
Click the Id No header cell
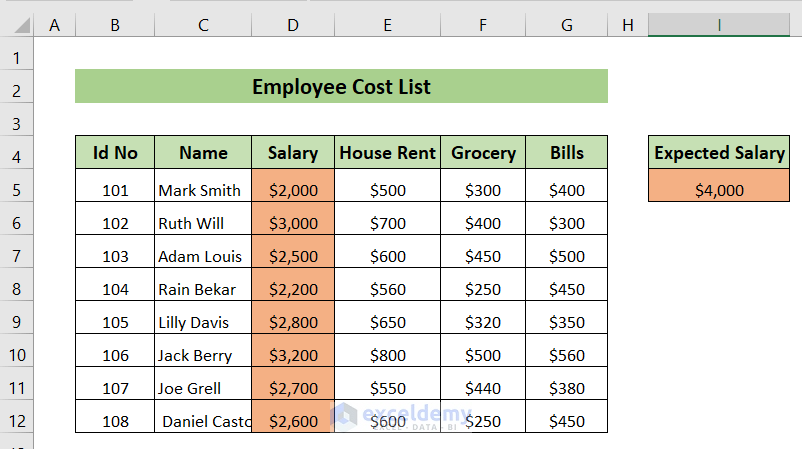click(115, 153)
